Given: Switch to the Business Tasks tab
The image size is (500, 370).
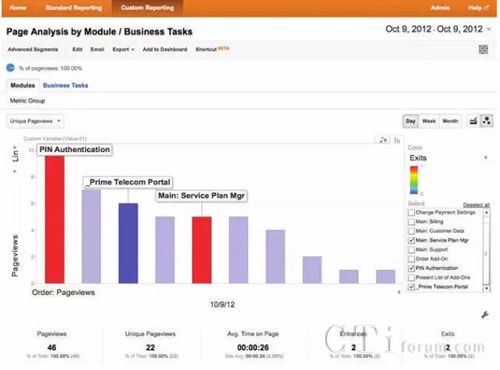Looking at the screenshot, I should pyautogui.click(x=65, y=85).
